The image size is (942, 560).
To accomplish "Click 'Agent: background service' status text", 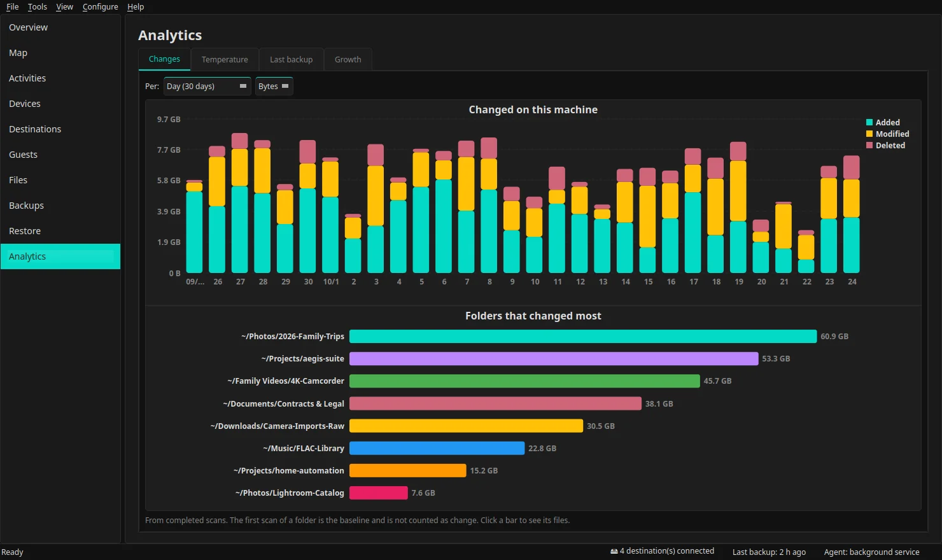I will click(871, 552).
